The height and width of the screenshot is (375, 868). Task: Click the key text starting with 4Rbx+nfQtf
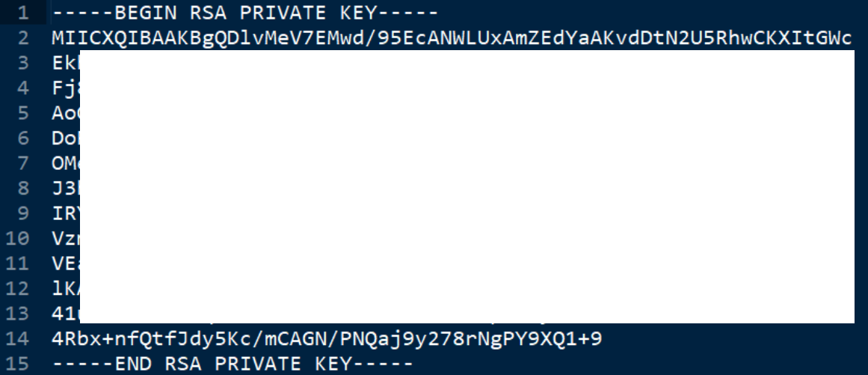[327, 340]
